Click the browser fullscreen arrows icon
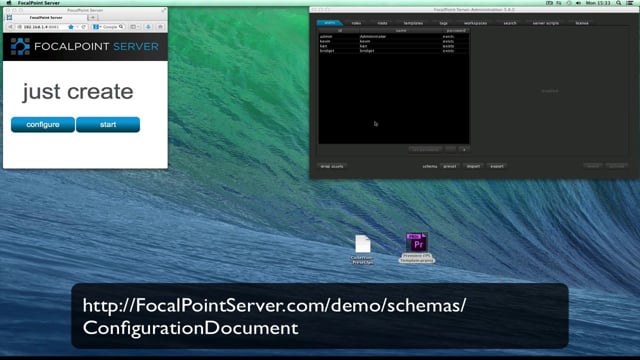This screenshot has width=640, height=360. point(164,10)
